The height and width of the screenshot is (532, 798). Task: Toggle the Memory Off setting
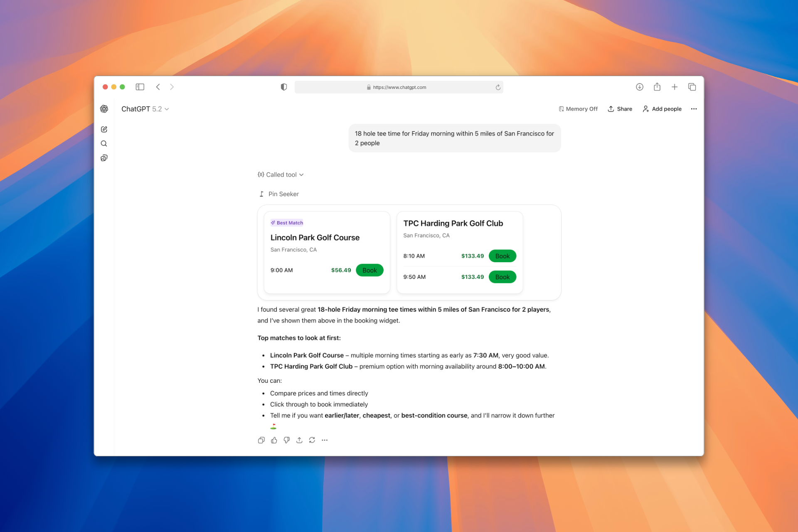[578, 109]
